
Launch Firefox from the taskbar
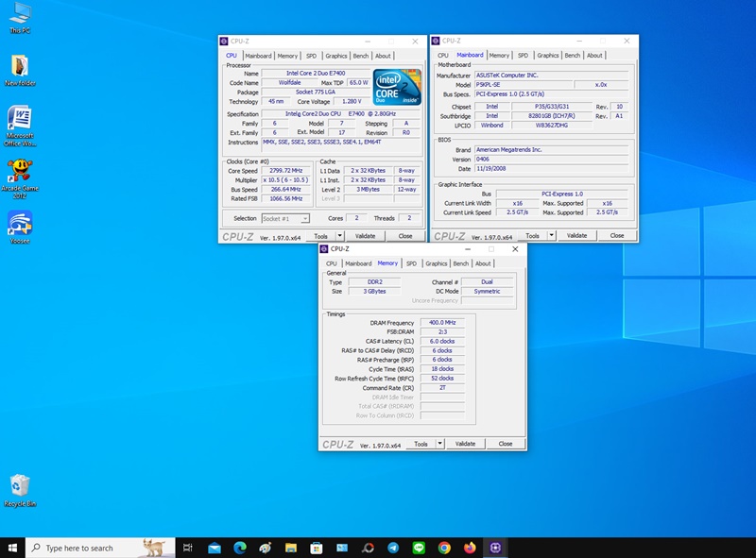tap(470, 548)
